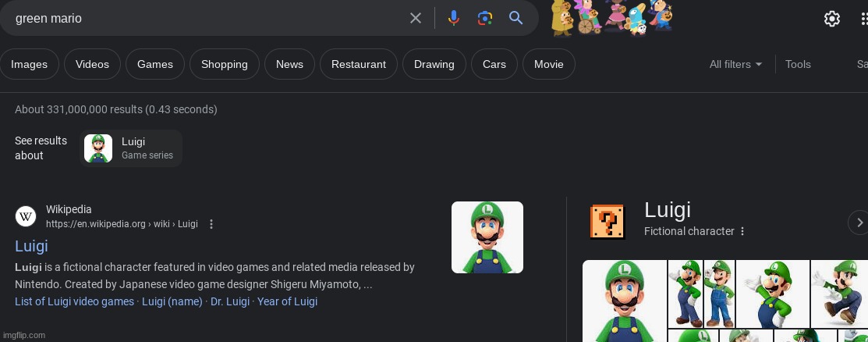Image resolution: width=868 pixels, height=342 pixels.
Task: Open more options next to Fictional character
Action: (x=742, y=231)
